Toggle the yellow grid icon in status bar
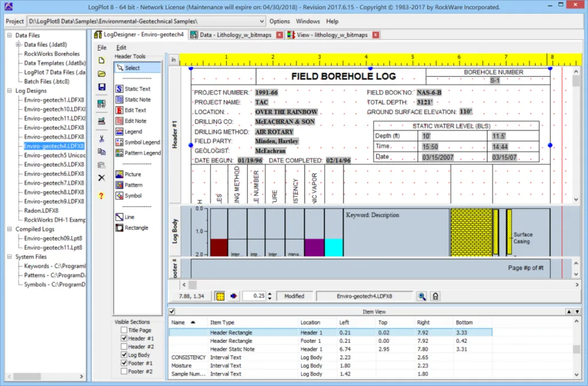The width and height of the screenshot is (588, 386). (x=220, y=296)
